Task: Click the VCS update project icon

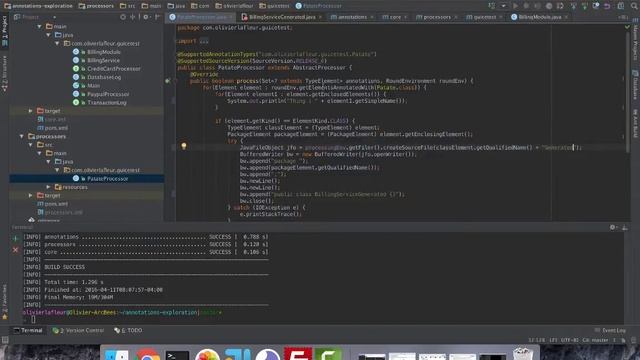Action: pos(573,6)
